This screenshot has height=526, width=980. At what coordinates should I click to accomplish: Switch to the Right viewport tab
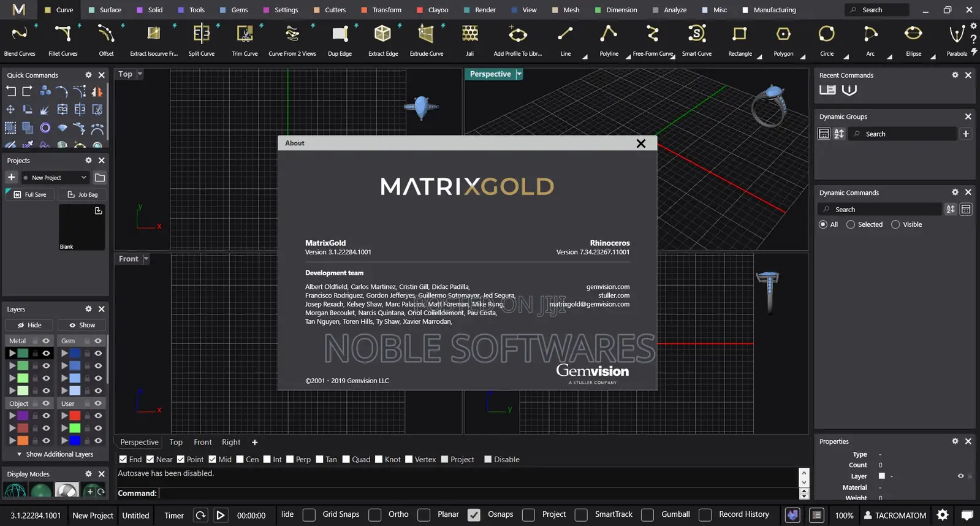click(x=231, y=442)
